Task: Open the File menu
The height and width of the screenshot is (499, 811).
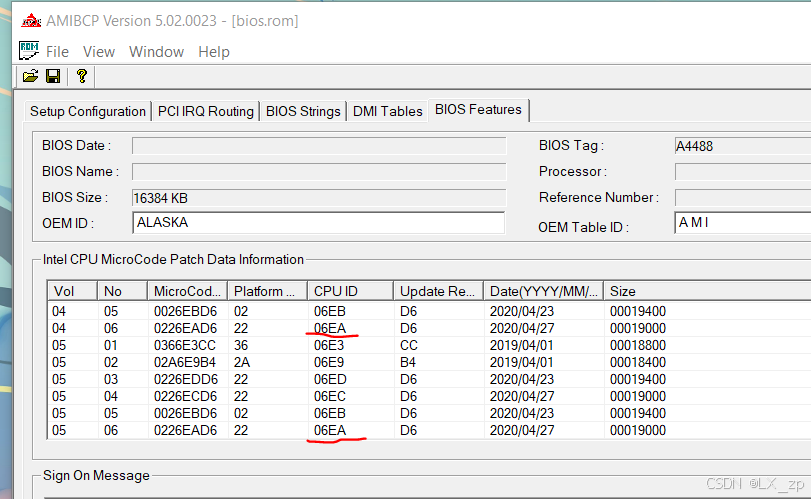Action: pyautogui.click(x=57, y=52)
